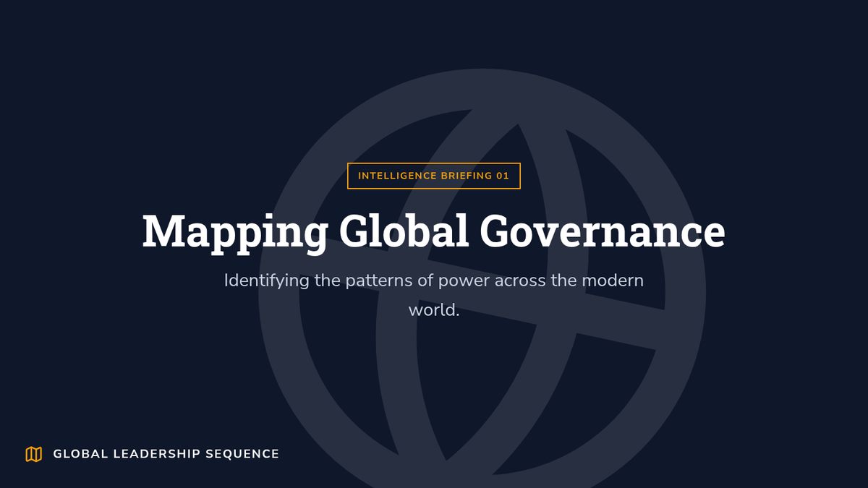Click the word "Governance" in the headline
The height and width of the screenshot is (488, 868).
pos(602,231)
